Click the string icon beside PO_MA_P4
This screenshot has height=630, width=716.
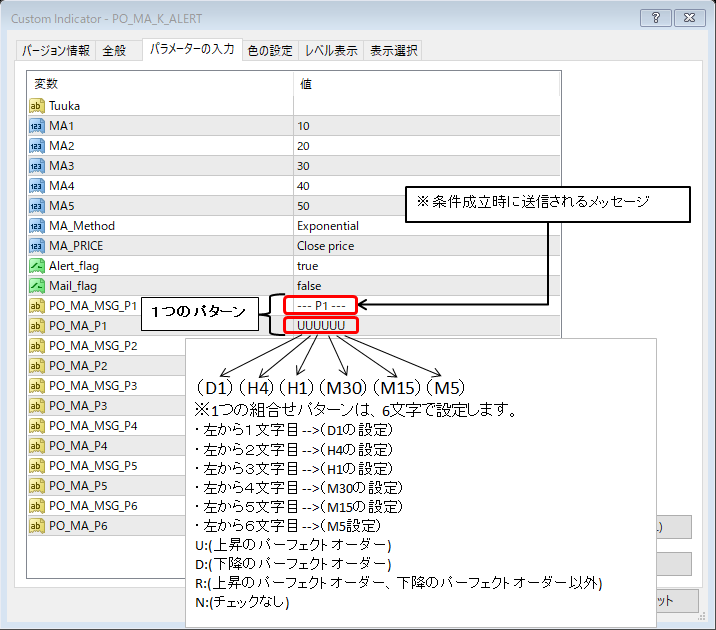[37, 446]
